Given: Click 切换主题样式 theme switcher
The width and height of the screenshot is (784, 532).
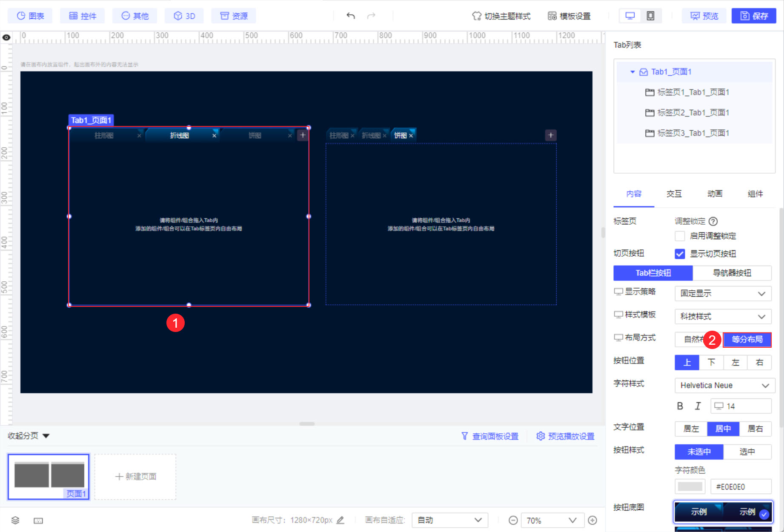Looking at the screenshot, I should 501,16.
